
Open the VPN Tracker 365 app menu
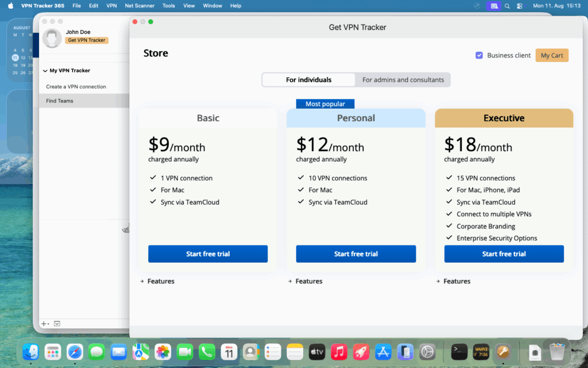[42, 6]
